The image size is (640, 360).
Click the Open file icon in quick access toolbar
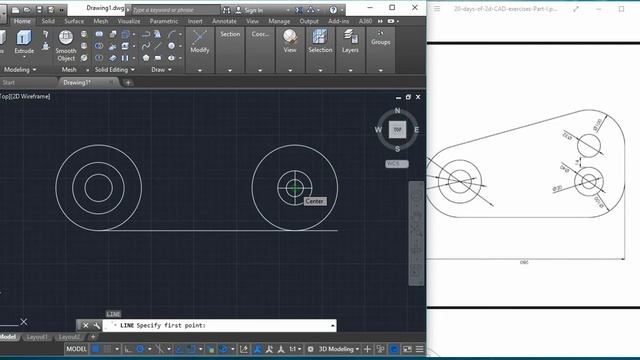point(27,10)
